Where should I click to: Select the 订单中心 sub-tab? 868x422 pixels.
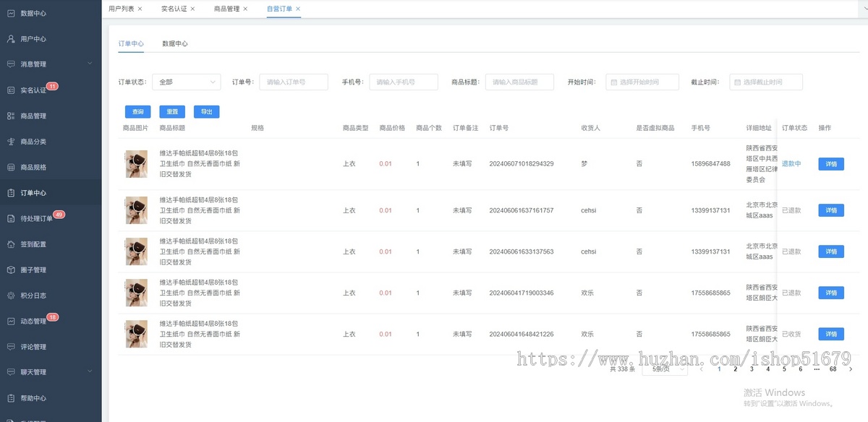[131, 43]
